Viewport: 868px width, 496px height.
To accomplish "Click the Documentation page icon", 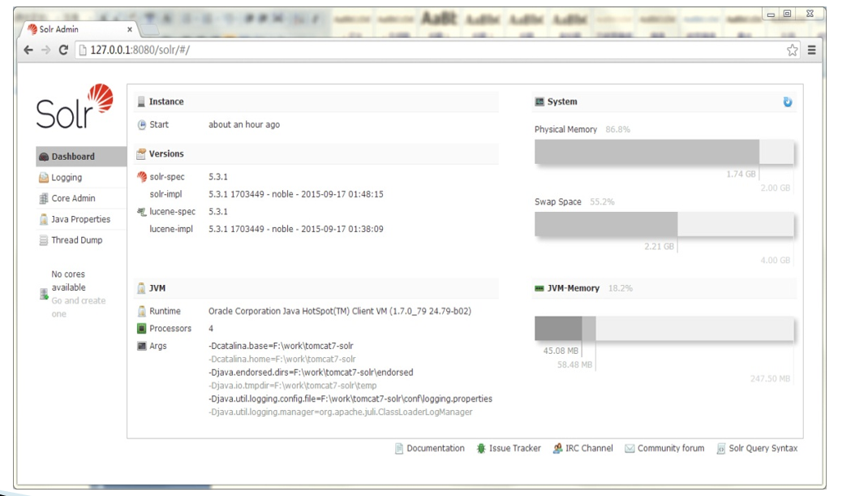I will click(398, 448).
